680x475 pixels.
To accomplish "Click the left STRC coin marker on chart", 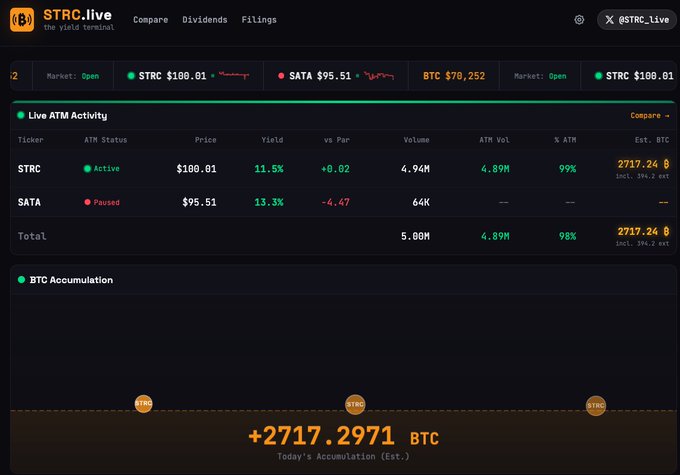I will pos(144,403).
